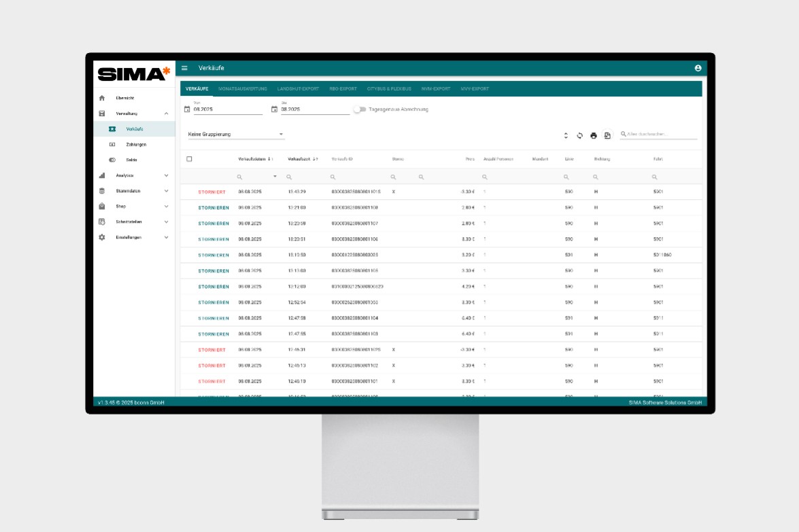799x532 pixels.
Task: Click Stornieren for the 12:52:54 sale
Action: [214, 302]
